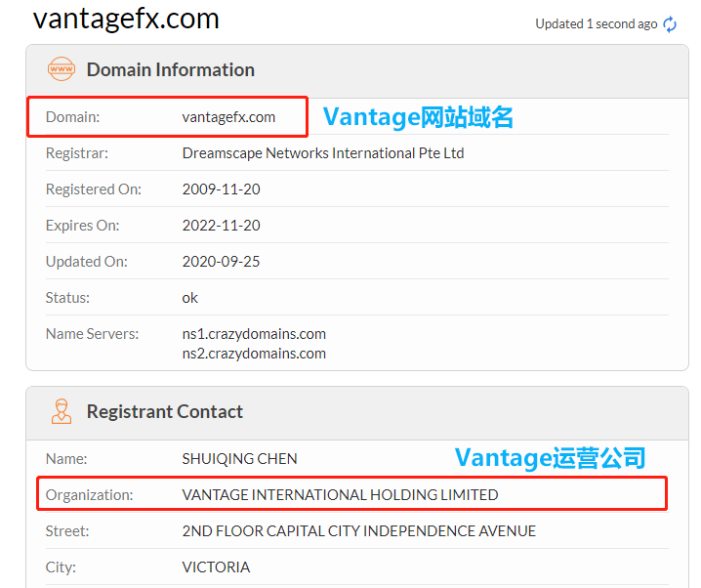Click the www globe icon in Domain Information

(x=62, y=69)
